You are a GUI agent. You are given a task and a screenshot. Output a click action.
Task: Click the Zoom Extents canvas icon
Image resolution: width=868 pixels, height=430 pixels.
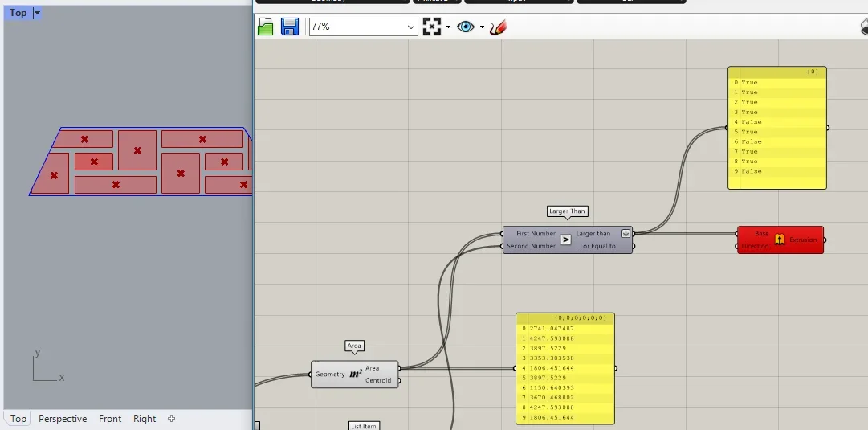432,27
